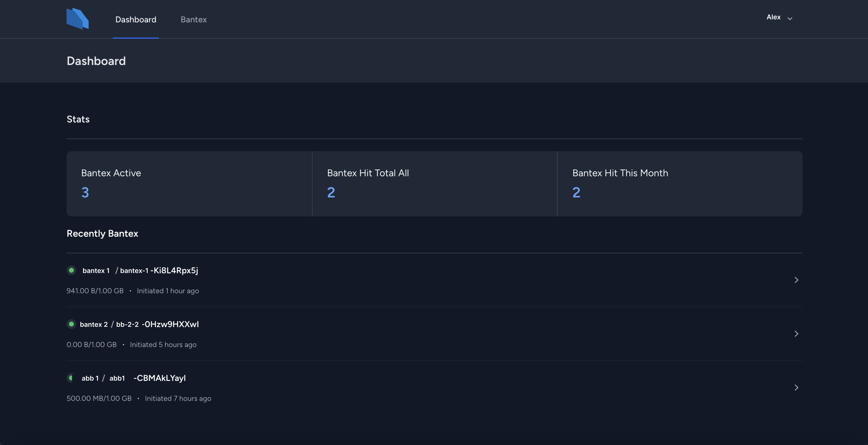Open details via bantex 1 row chevron
Viewport: 868px width, 445px height.
coord(796,280)
